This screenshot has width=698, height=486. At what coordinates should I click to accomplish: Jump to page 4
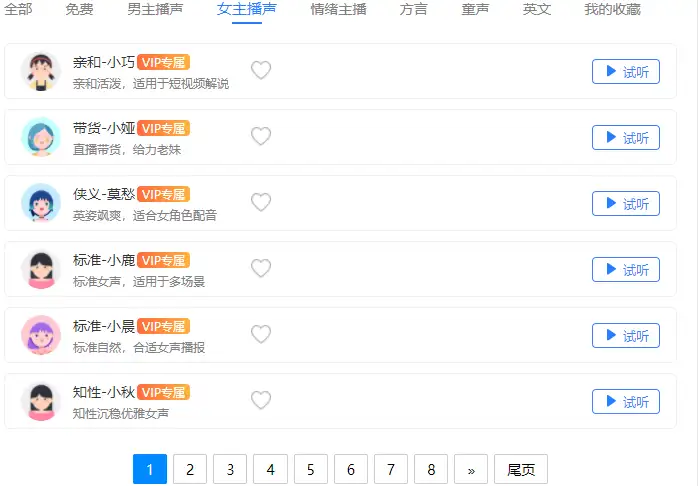(270, 469)
